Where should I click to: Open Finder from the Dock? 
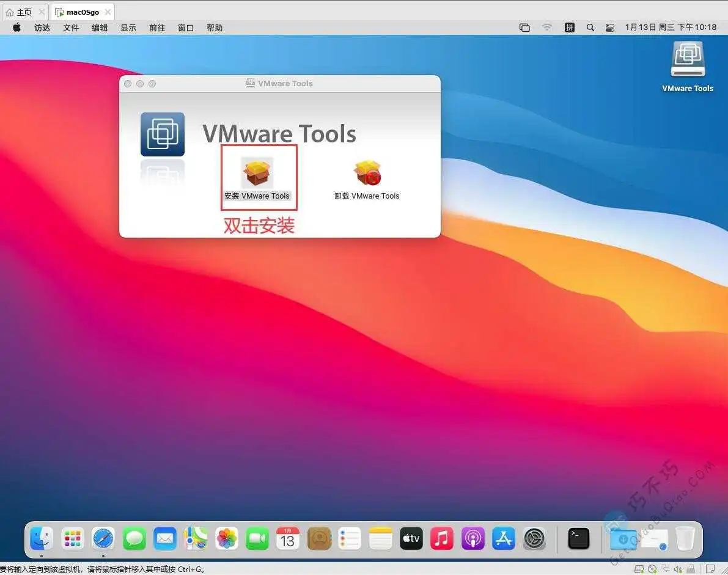pos(42,539)
